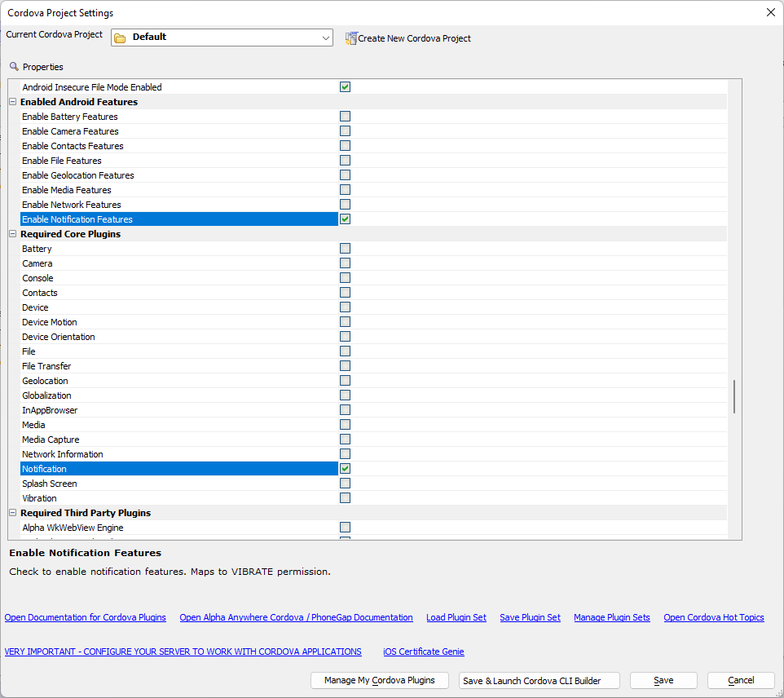
Task: Collapse Required Third Party Plugins section
Action: click(13, 512)
